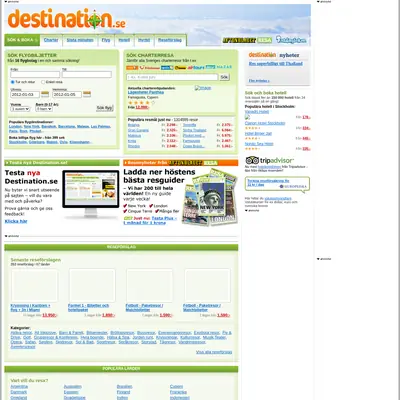The image size is (400, 400).
Task: Click the Till destination input field
Action: (87, 74)
